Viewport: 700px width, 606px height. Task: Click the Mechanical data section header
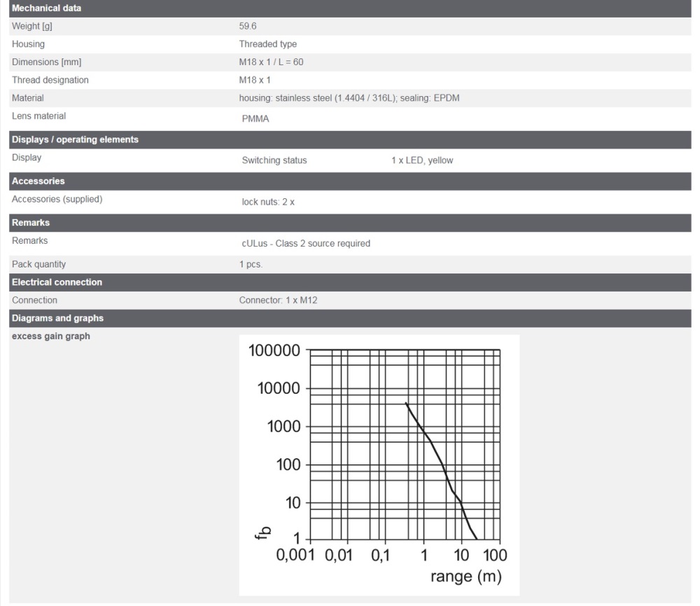[x=46, y=8]
